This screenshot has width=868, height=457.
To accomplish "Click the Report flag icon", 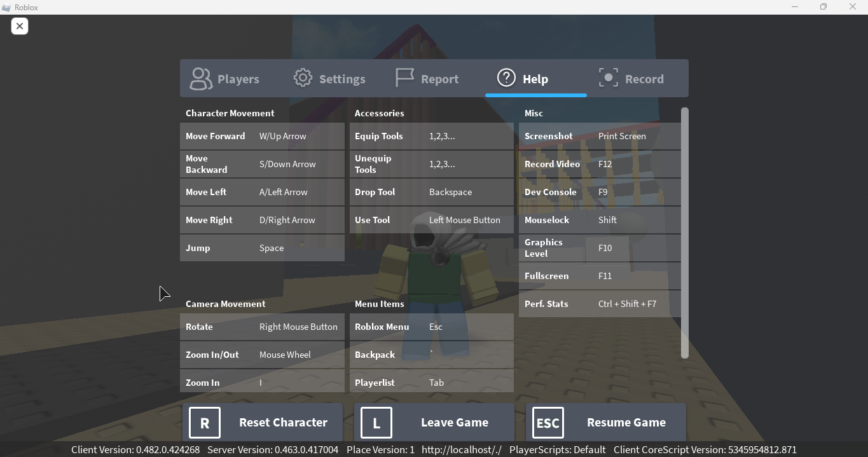I will coord(404,78).
